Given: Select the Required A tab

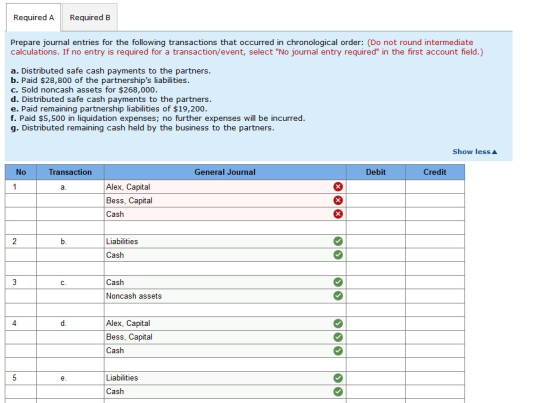Looking at the screenshot, I should click(x=34, y=17).
